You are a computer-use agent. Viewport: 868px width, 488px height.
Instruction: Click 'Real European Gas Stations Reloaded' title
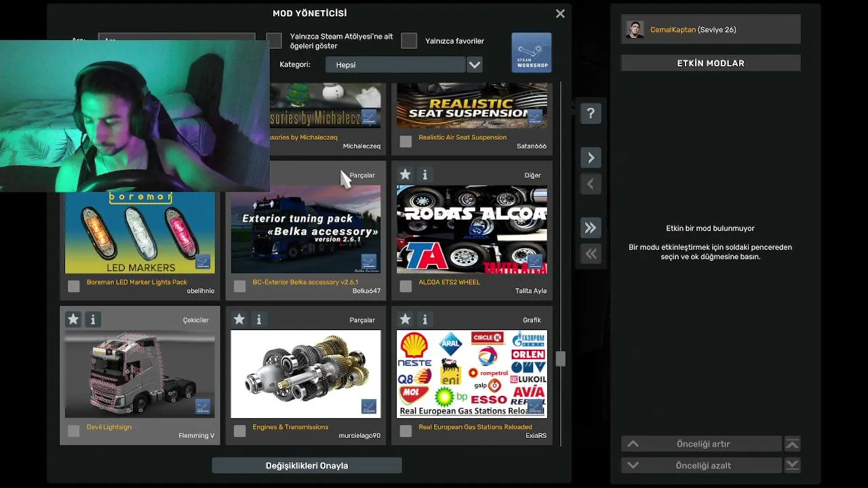click(475, 427)
